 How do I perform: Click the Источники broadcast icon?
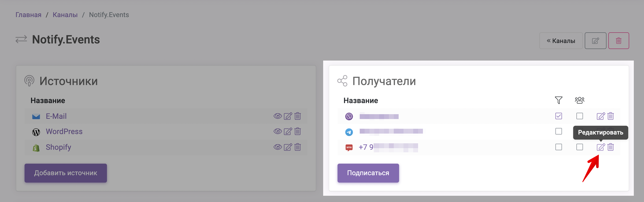(x=29, y=81)
